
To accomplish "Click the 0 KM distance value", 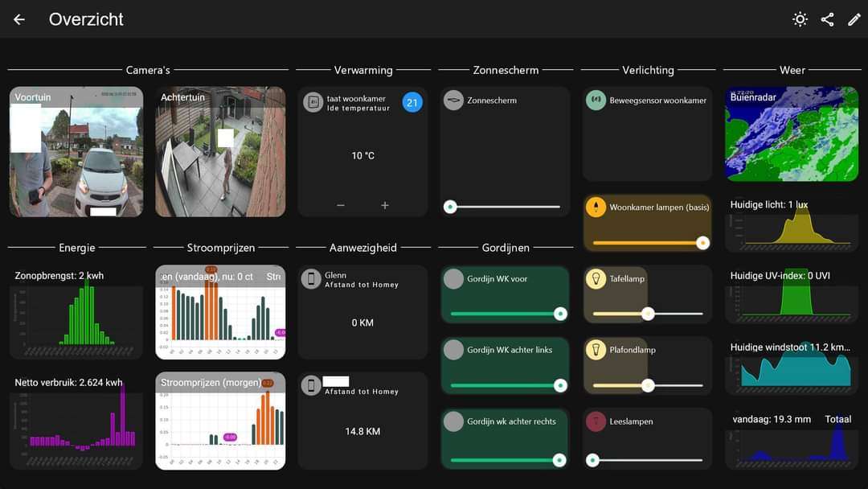I will 362,323.
